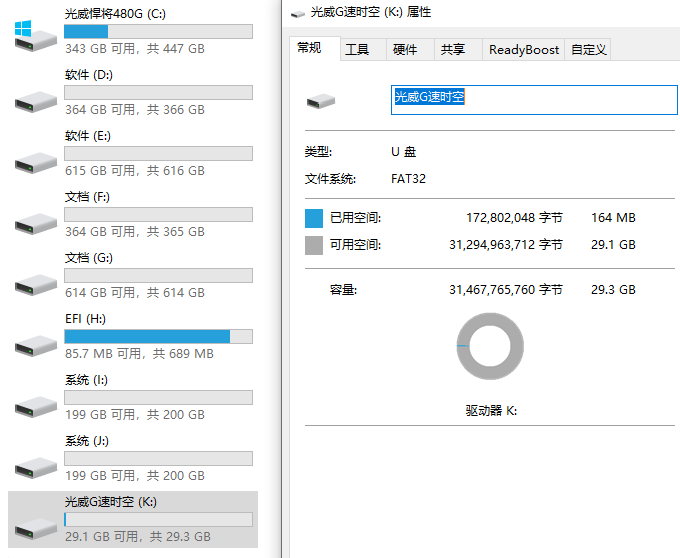Viewport: 680px width, 558px height.
Task: Click text 343 GB 可用, 共 447 GB
Action: (135, 49)
